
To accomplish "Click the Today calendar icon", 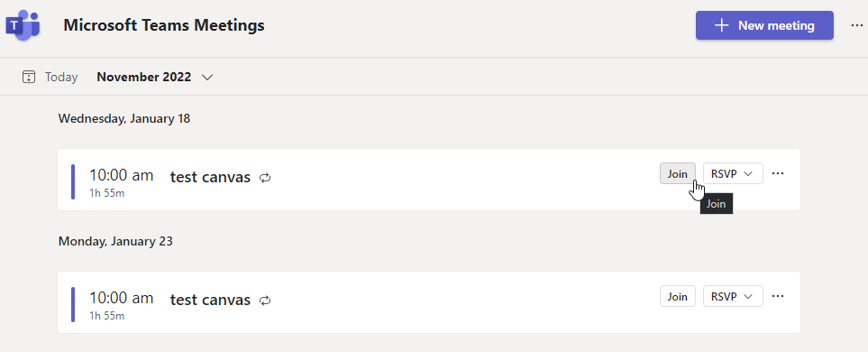I will pos(29,77).
